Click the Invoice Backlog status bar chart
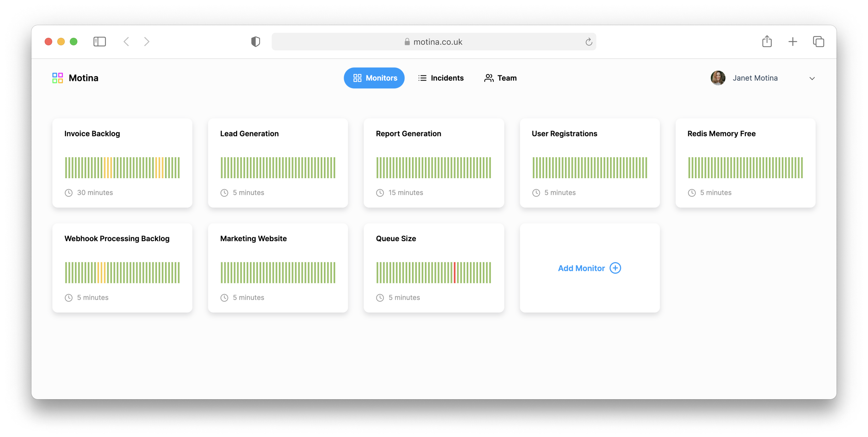This screenshot has height=437, width=868. pyautogui.click(x=122, y=167)
